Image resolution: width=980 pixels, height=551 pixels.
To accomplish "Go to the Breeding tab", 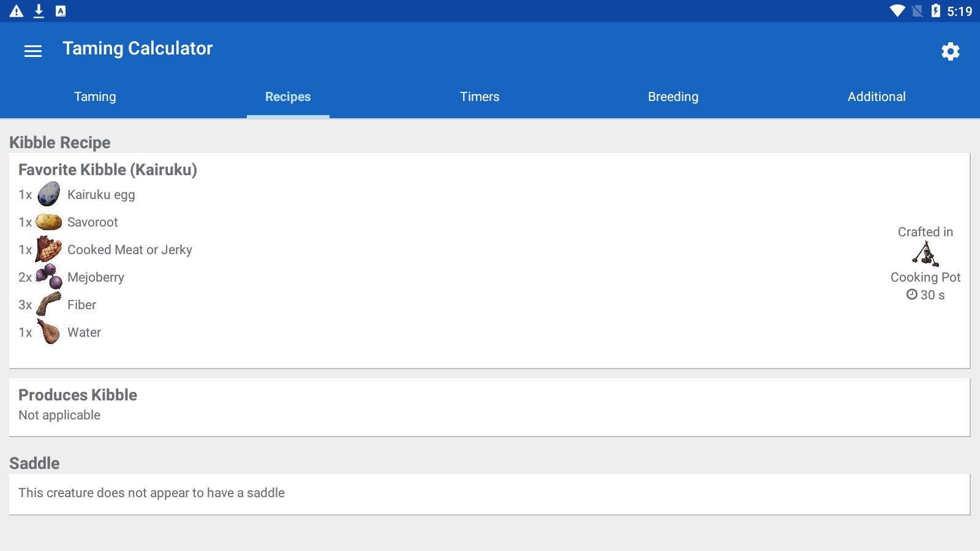I will coord(673,97).
